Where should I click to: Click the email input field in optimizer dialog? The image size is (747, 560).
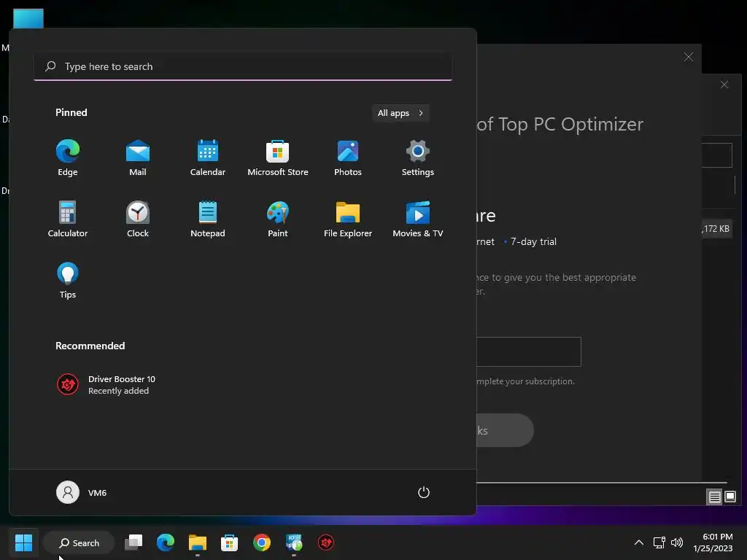pos(529,352)
